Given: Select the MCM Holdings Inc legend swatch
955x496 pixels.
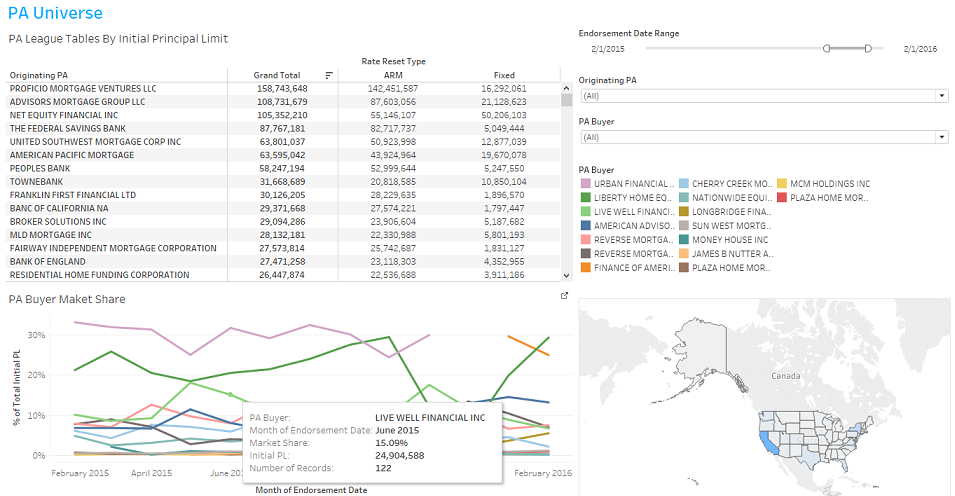Looking at the screenshot, I should click(x=782, y=183).
